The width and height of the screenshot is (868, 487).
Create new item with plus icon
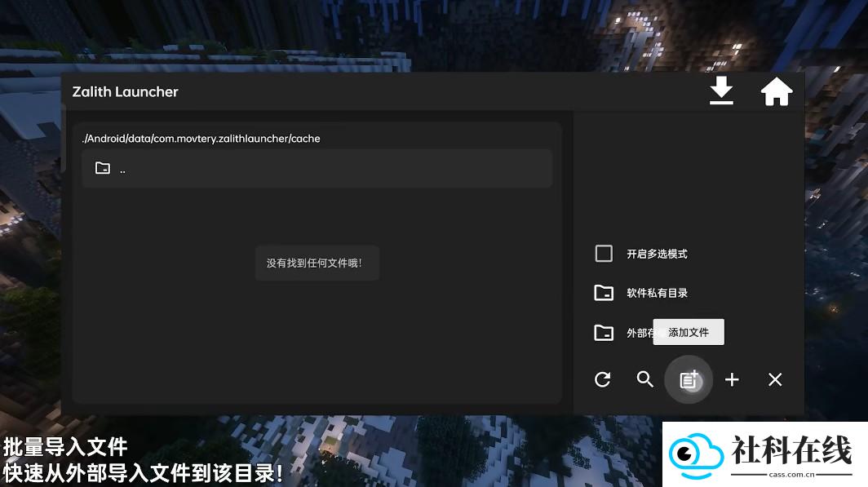(732, 379)
